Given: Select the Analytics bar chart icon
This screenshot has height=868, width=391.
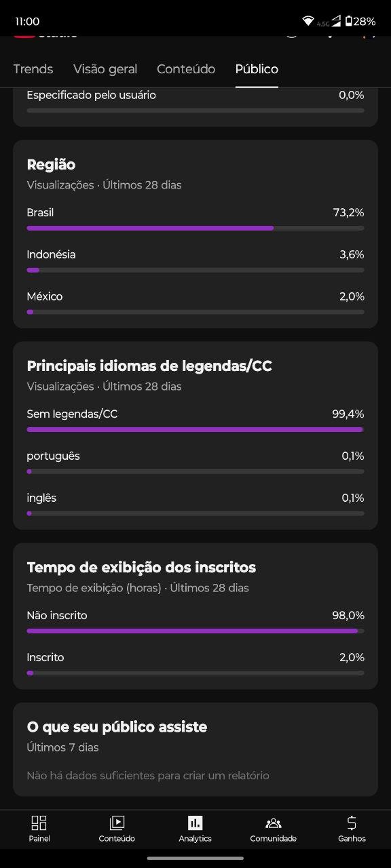Looking at the screenshot, I should pos(195,823).
